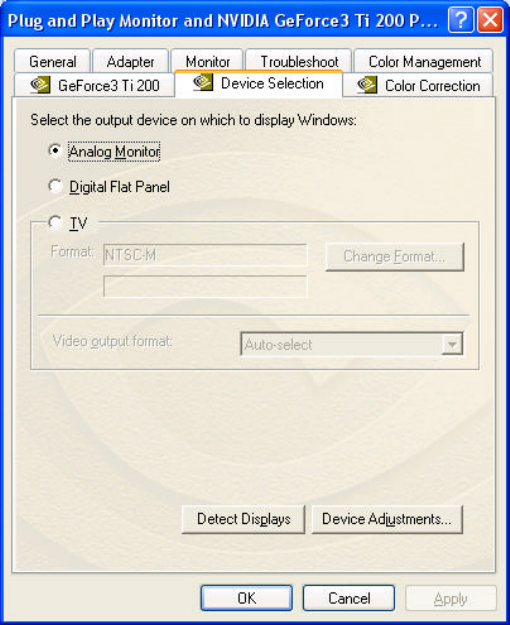Choose the Digital Flat Panel option
The width and height of the screenshot is (510, 625).
(x=55, y=186)
